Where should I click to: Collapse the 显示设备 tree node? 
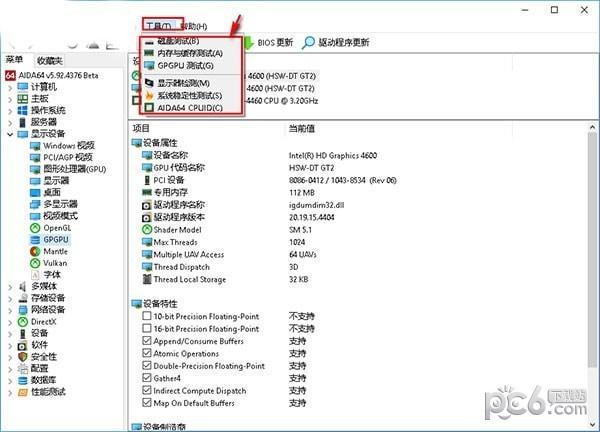(x=10, y=134)
